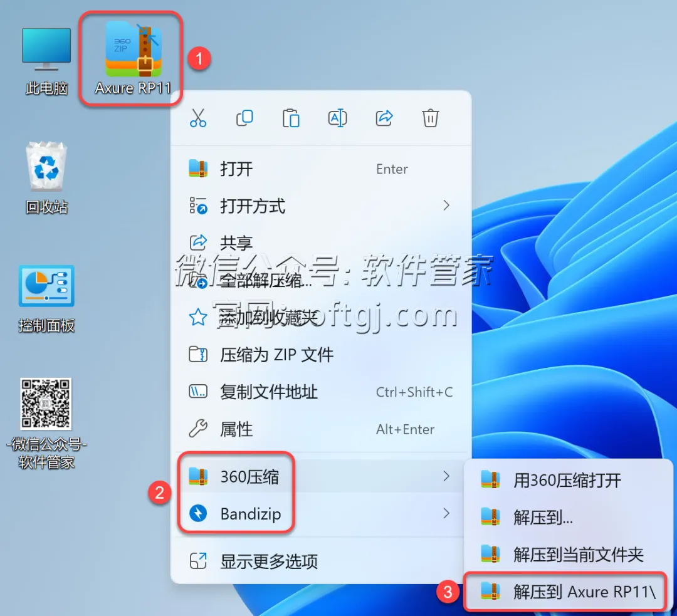Choose 压缩为 ZIP 文件
Viewport: 677px width, 616px height.
tap(320, 355)
